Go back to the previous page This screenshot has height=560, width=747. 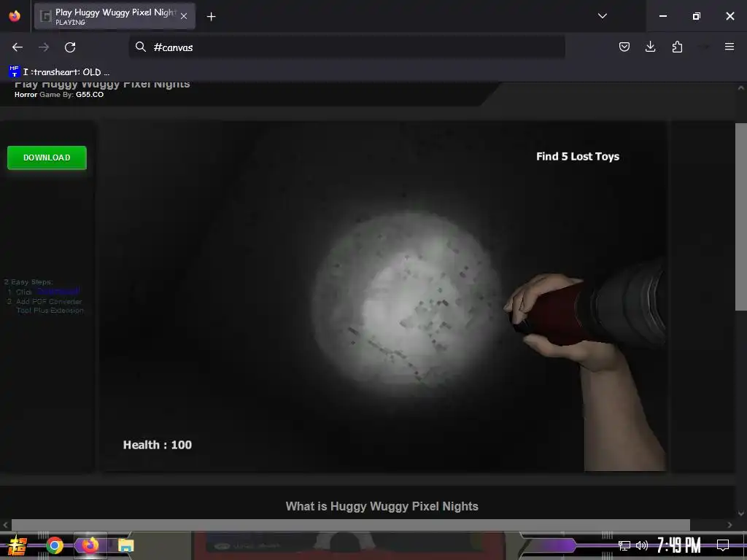tap(18, 47)
